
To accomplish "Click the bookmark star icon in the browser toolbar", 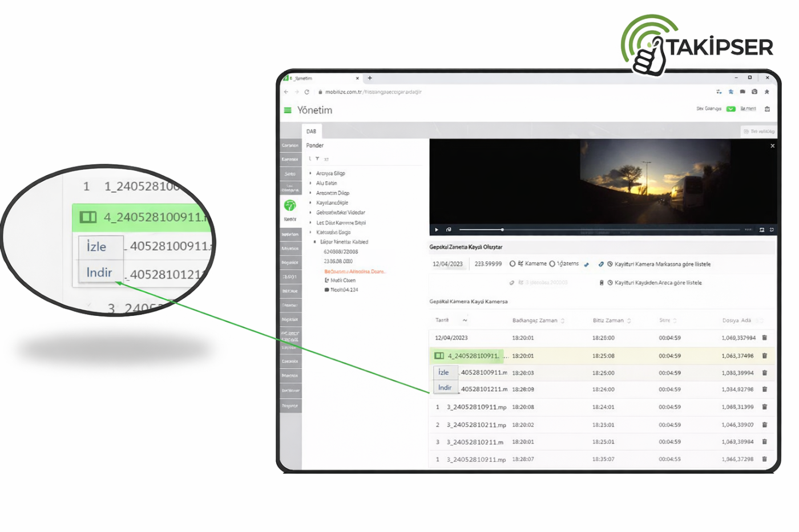I will [766, 92].
